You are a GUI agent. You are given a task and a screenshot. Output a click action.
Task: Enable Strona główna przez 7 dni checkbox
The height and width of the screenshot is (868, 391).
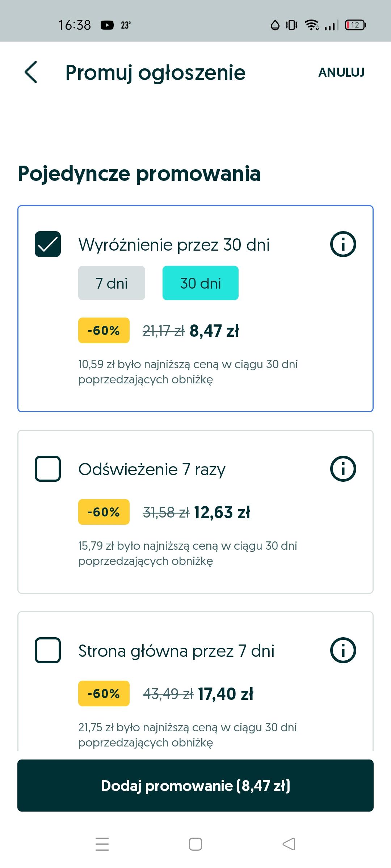48,650
